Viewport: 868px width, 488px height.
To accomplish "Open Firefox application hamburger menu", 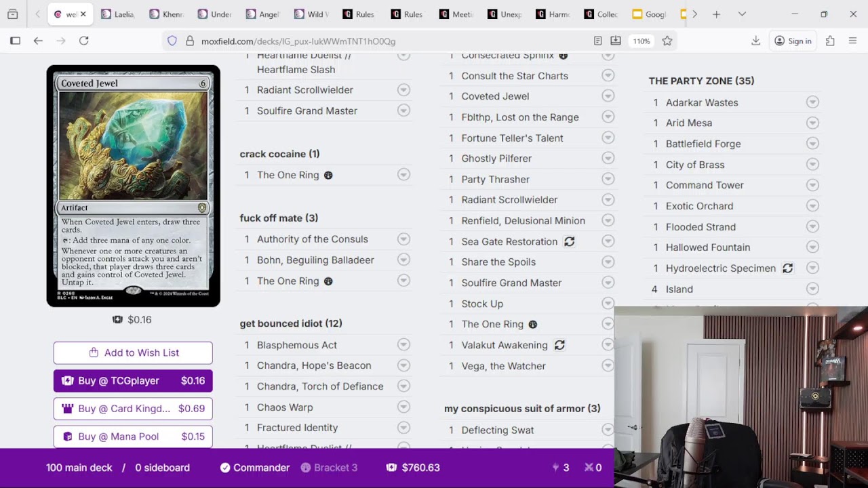I will (x=853, y=41).
